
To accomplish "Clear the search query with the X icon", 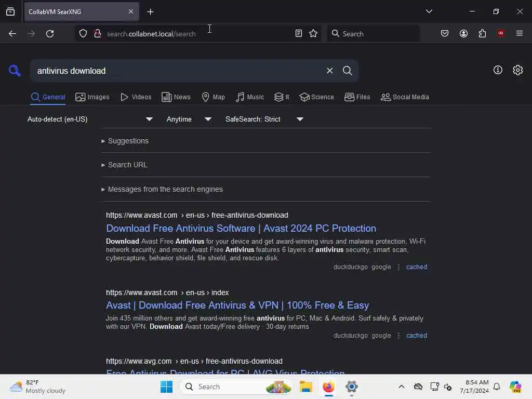I will click(x=329, y=71).
